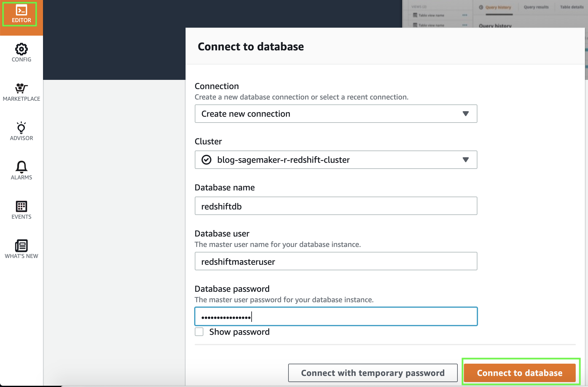Switch to the Query history tab
This screenshot has width=588, height=387.
tap(496, 7)
